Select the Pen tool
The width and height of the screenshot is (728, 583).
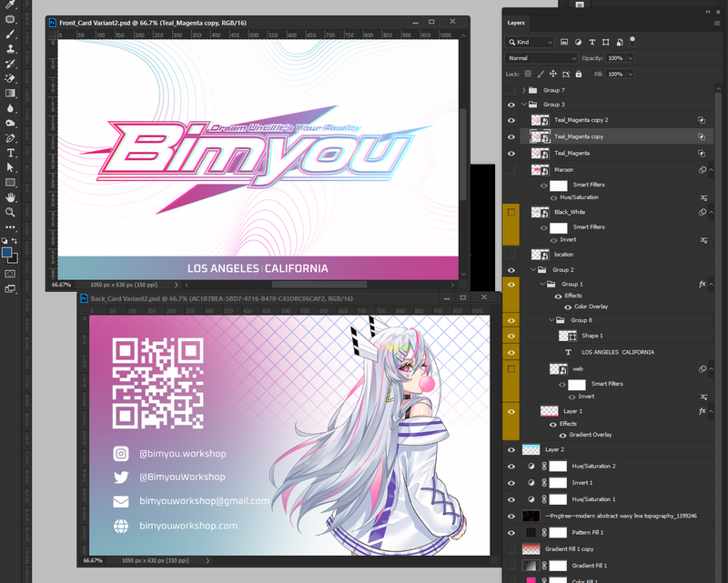[11, 138]
